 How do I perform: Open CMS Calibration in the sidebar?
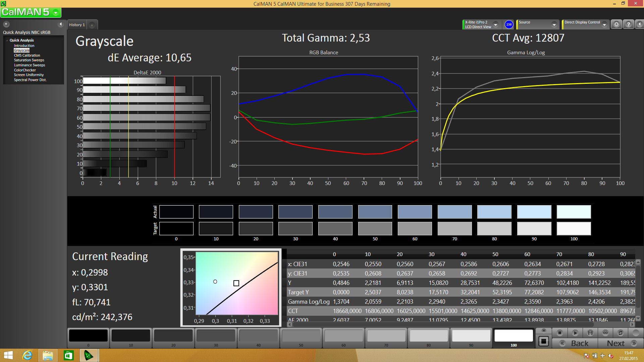[27, 55]
